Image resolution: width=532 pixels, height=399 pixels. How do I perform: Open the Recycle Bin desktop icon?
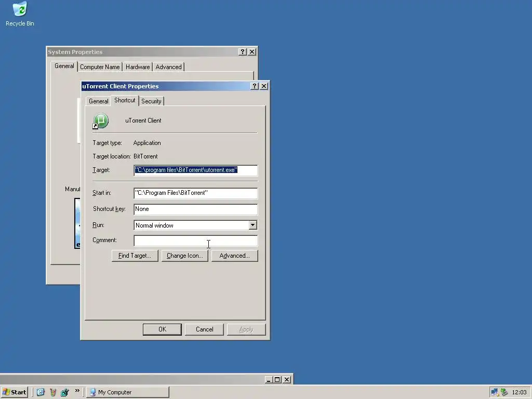click(20, 14)
